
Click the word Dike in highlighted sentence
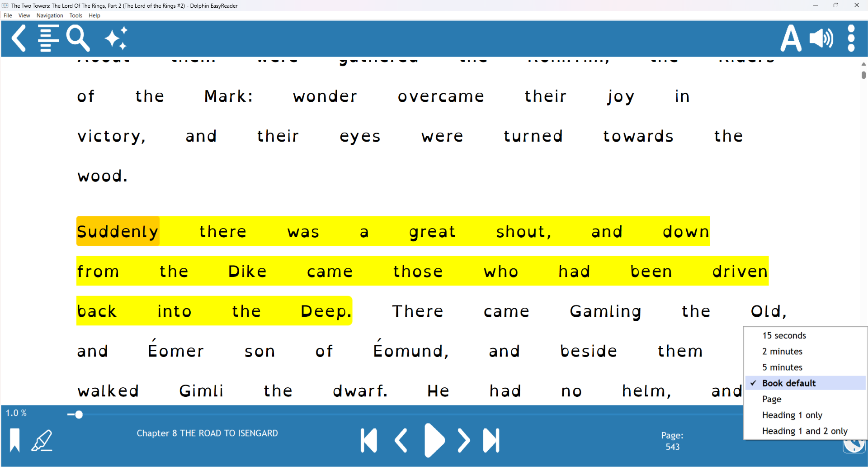point(247,271)
